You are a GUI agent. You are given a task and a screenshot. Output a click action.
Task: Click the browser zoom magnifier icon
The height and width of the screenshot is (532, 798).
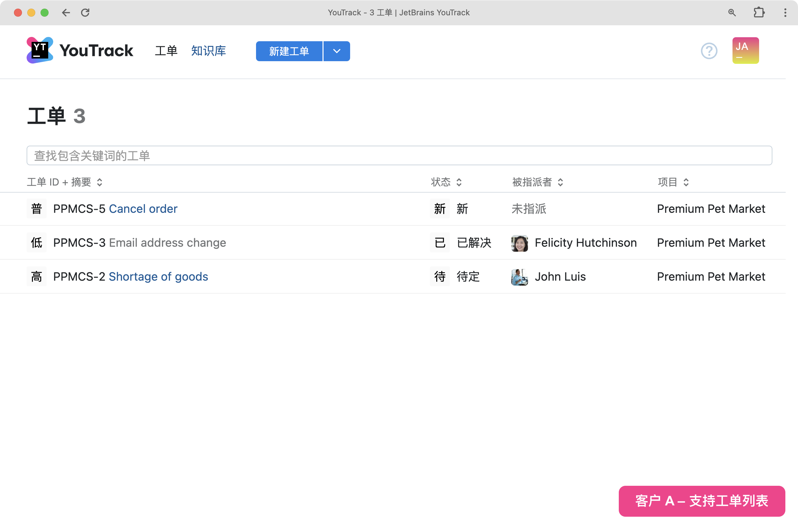pyautogui.click(x=732, y=13)
